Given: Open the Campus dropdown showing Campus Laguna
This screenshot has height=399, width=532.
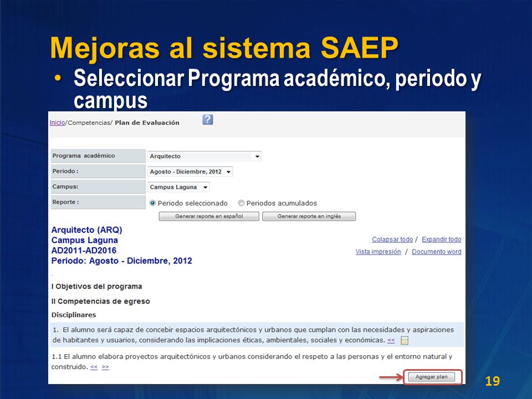Looking at the screenshot, I should [178, 187].
